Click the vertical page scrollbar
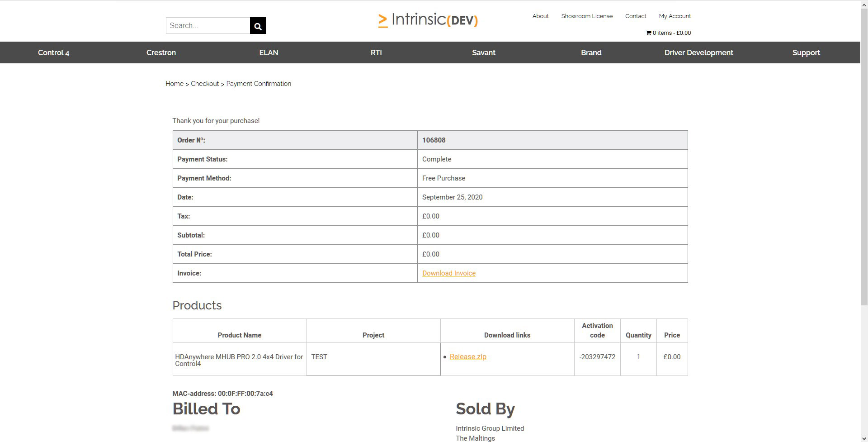The height and width of the screenshot is (442, 868). [864, 154]
